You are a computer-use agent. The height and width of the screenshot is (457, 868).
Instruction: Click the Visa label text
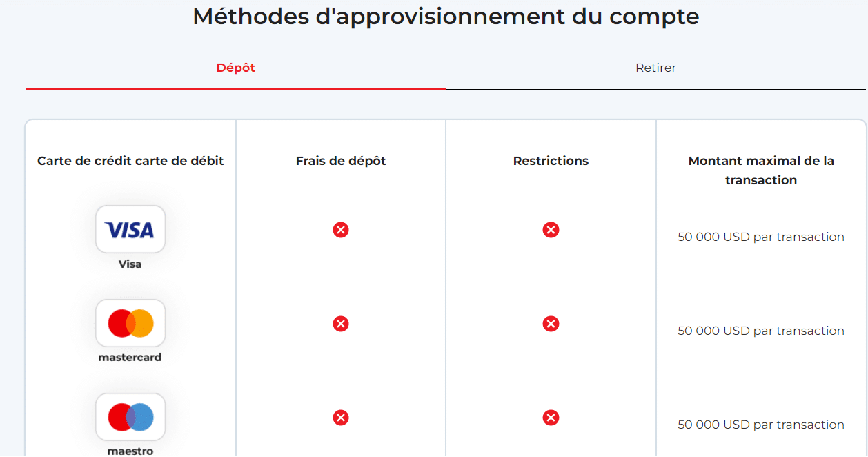(x=130, y=264)
